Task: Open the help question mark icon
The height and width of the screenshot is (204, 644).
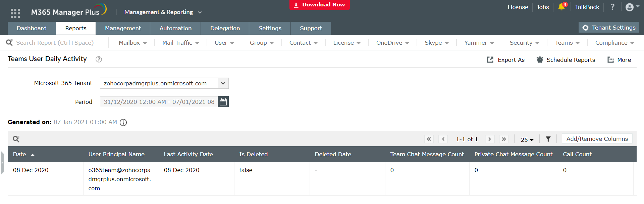Action: [x=612, y=7]
